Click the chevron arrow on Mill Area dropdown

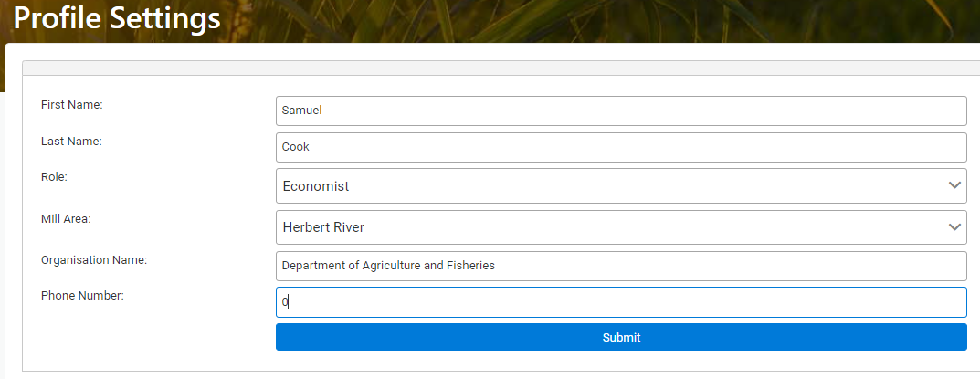tap(955, 226)
